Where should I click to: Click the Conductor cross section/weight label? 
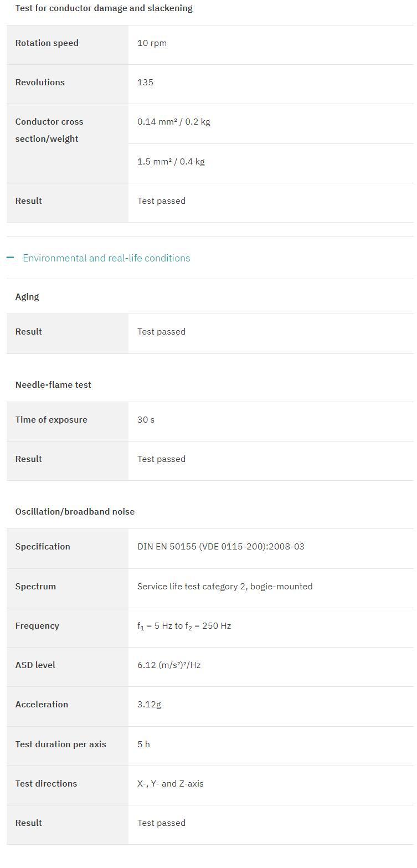click(49, 130)
